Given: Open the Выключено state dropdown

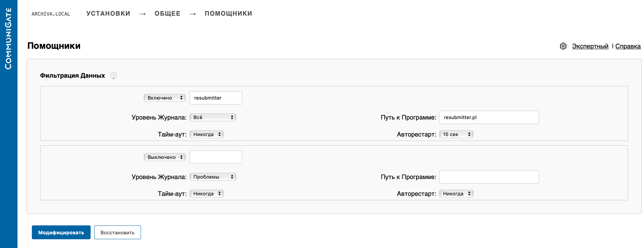Looking at the screenshot, I should tap(165, 157).
